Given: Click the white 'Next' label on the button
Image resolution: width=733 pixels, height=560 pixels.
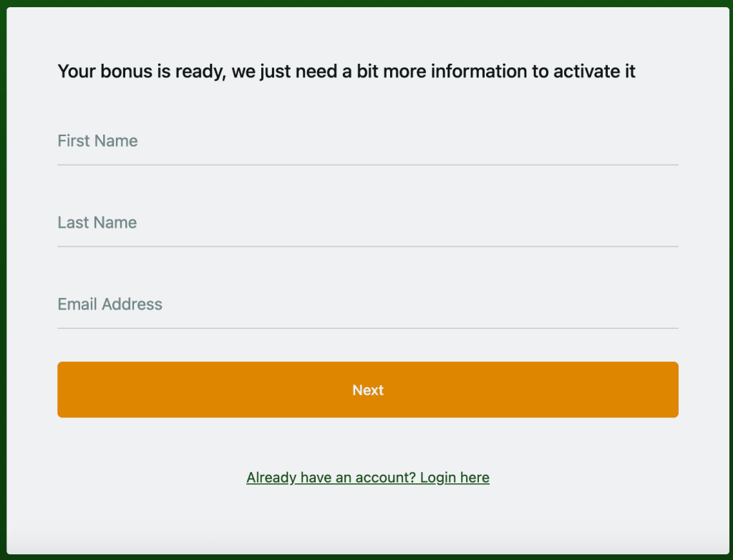Looking at the screenshot, I should (x=368, y=390).
